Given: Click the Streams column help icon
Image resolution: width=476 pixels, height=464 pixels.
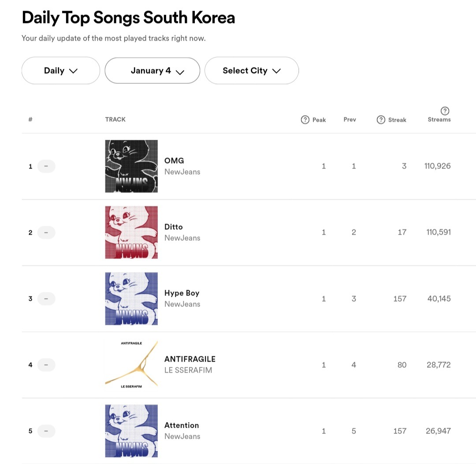Looking at the screenshot, I should pyautogui.click(x=445, y=111).
